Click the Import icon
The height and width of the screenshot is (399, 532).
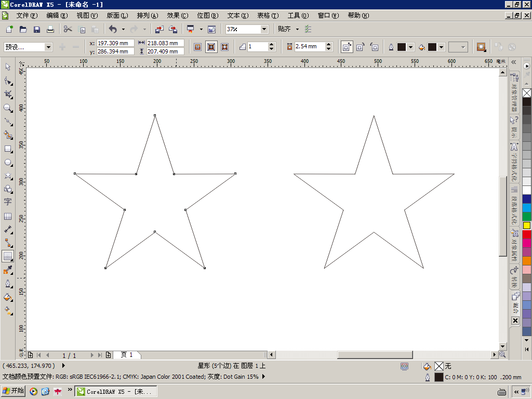click(159, 29)
